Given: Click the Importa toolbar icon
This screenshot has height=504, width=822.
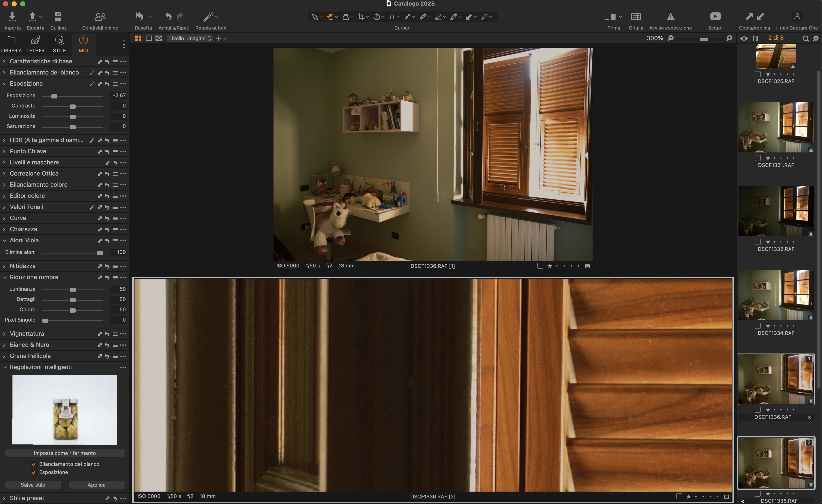Looking at the screenshot, I should (x=12, y=17).
